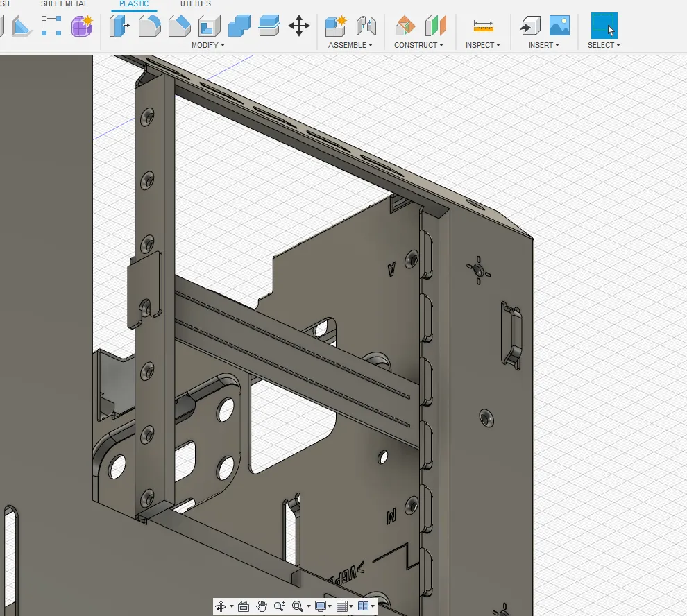Click the Insert Canvas image icon
Image resolution: width=687 pixels, height=616 pixels.
point(559,26)
